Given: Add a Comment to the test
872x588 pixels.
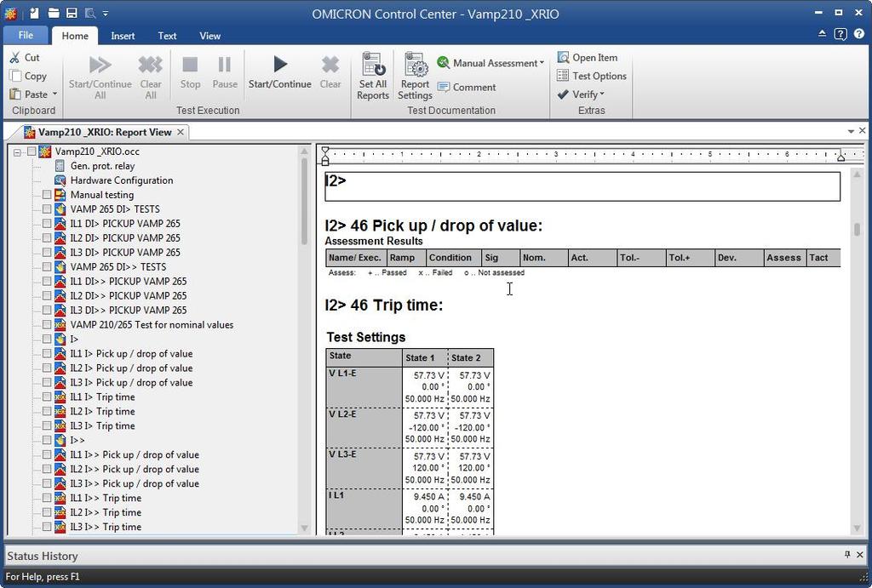Looking at the screenshot, I should 467,88.
